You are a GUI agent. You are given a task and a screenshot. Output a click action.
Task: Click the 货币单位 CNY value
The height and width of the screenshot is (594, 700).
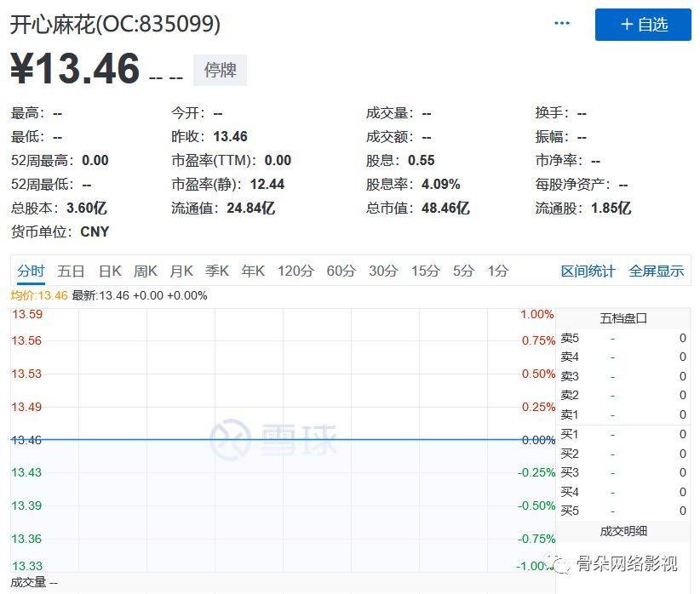[x=95, y=232]
